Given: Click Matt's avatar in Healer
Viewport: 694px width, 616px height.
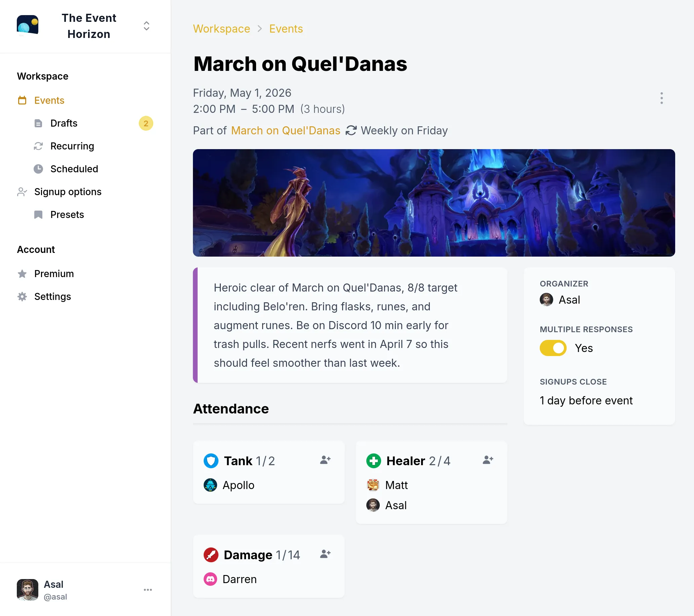Looking at the screenshot, I should pyautogui.click(x=373, y=485).
